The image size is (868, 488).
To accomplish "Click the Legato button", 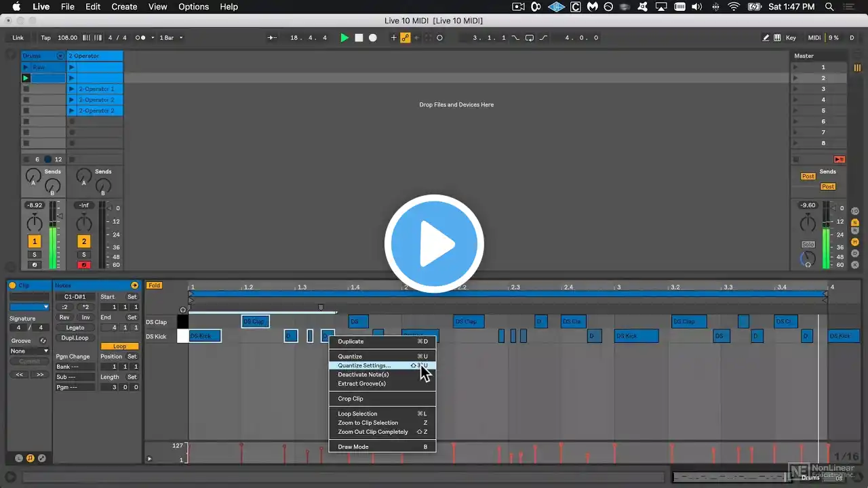I will tap(75, 327).
